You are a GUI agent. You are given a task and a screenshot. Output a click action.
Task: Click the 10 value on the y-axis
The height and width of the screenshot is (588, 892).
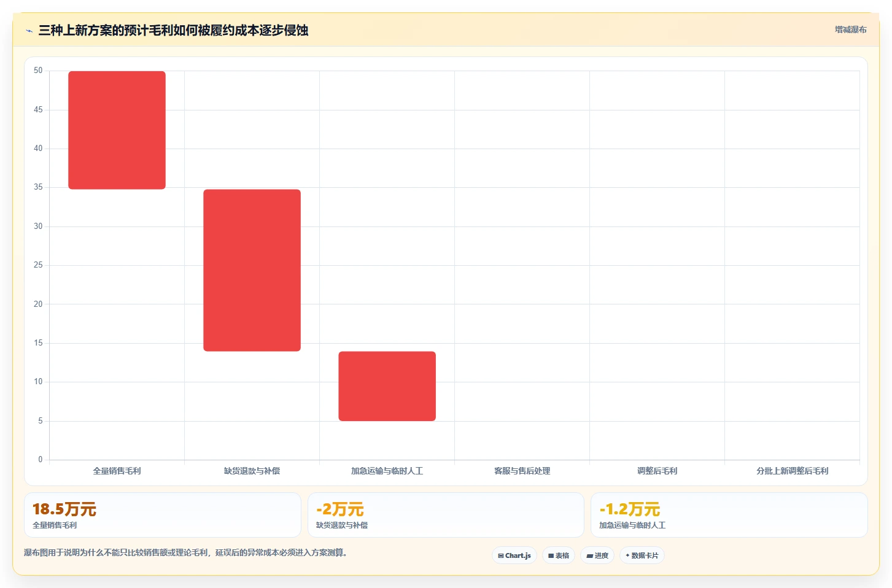coord(38,382)
